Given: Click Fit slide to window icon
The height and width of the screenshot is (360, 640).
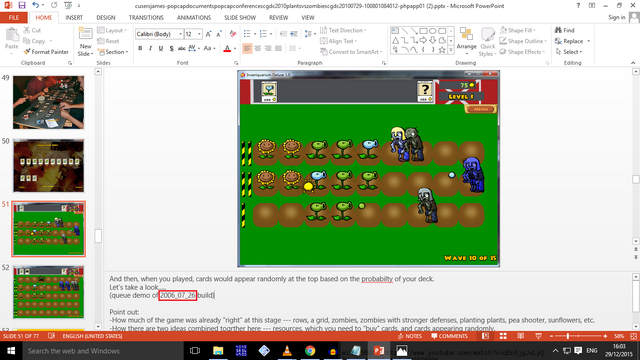Looking at the screenshot, I should tap(633, 336).
